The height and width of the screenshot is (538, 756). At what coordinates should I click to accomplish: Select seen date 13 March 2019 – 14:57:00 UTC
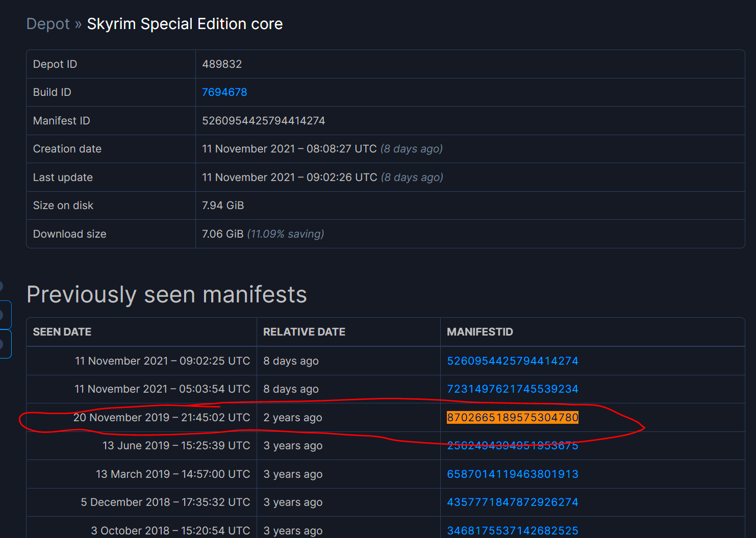(173, 474)
